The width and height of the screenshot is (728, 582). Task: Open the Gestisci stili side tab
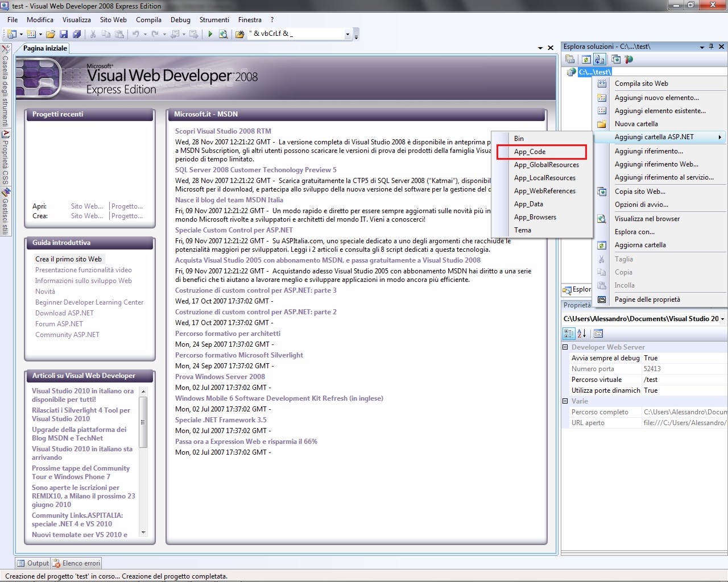click(x=6, y=211)
